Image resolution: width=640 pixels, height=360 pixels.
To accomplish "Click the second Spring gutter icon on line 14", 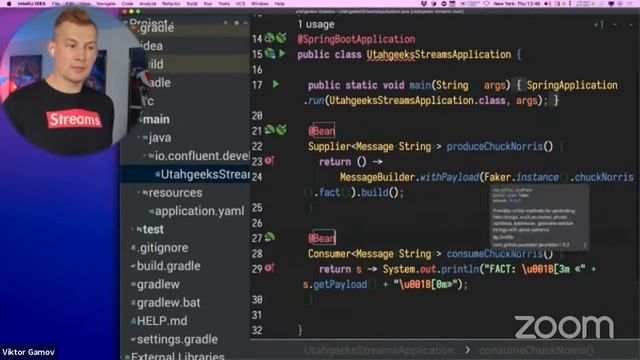I will [x=281, y=38].
